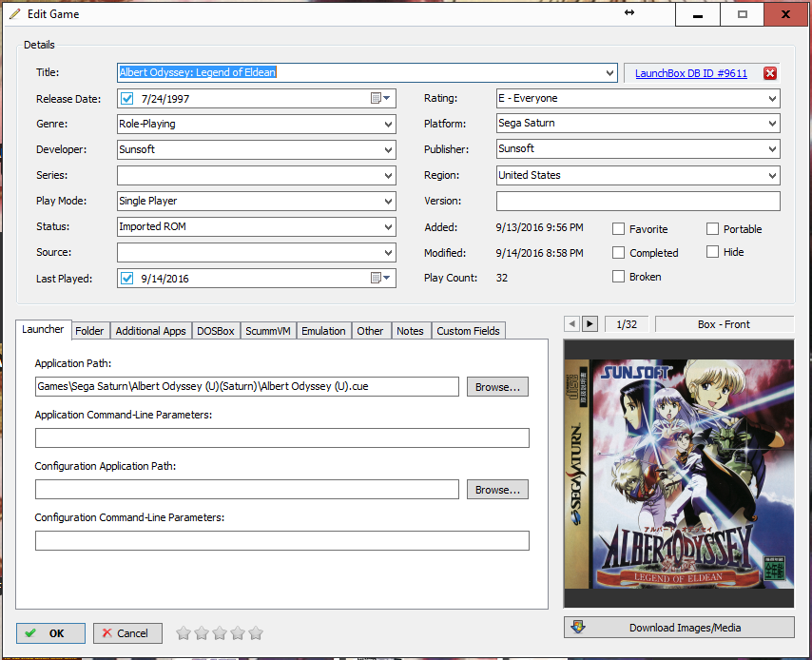Mark the game as Favorite
This screenshot has height=660, width=812.
pyautogui.click(x=618, y=228)
